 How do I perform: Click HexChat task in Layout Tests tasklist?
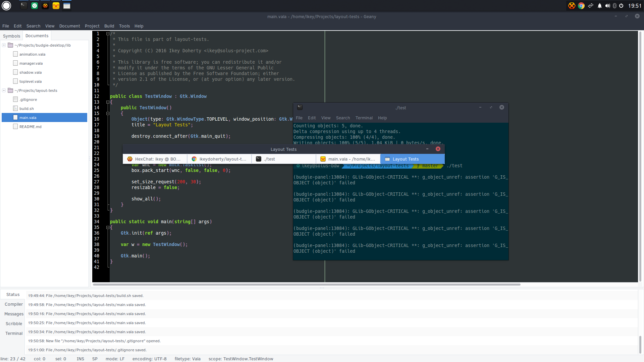click(x=155, y=159)
